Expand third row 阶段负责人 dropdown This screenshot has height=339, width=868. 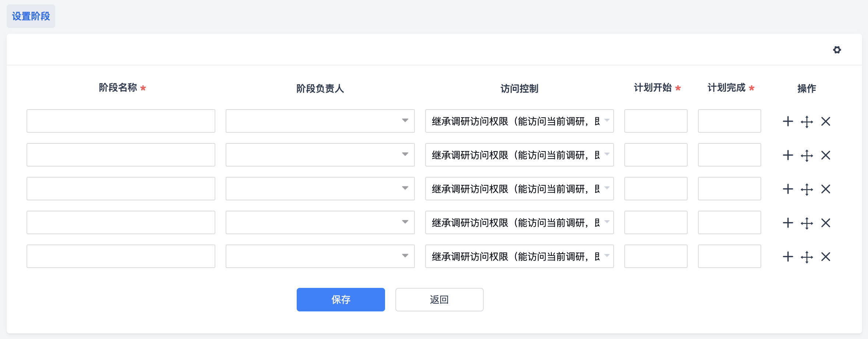tap(320, 189)
